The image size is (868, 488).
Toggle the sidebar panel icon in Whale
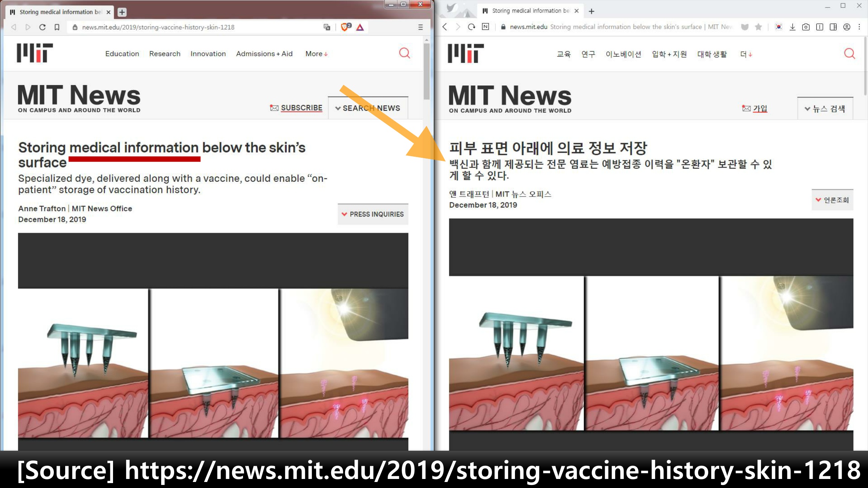tap(833, 27)
